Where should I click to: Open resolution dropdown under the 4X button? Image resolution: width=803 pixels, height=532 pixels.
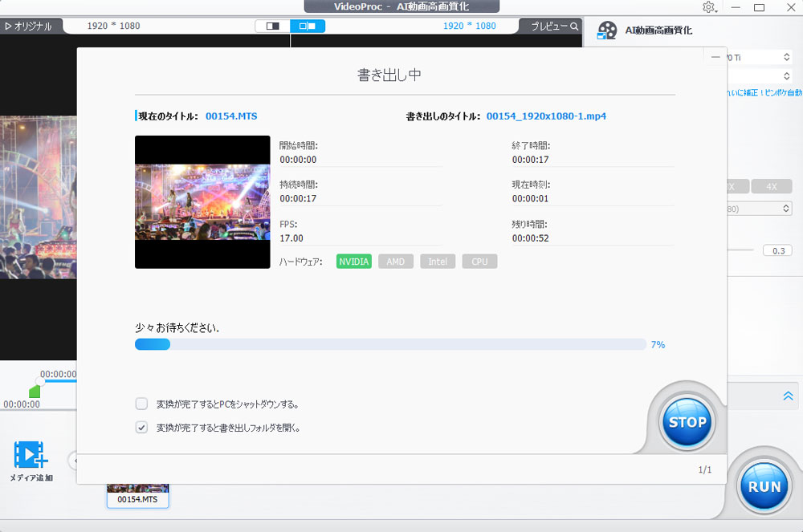760,209
